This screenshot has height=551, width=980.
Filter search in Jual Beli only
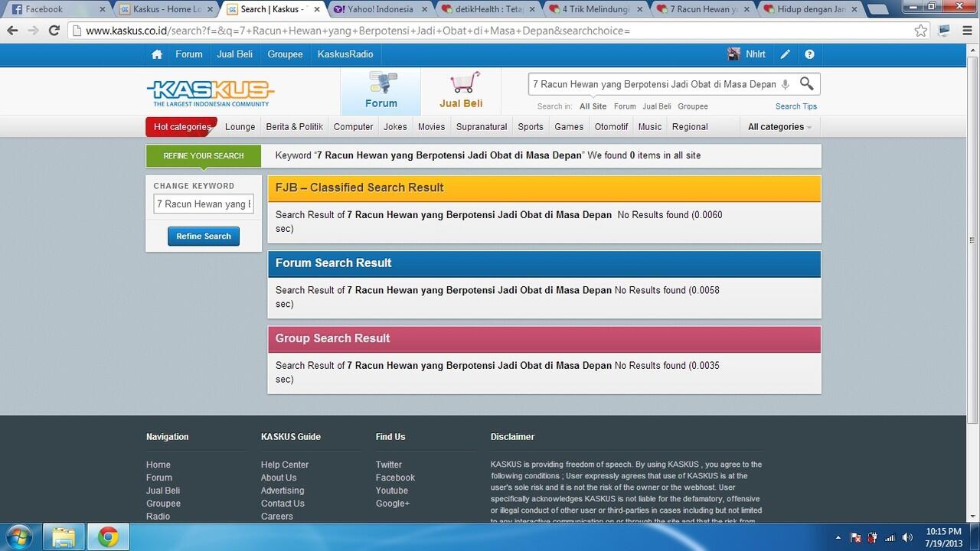pos(657,106)
